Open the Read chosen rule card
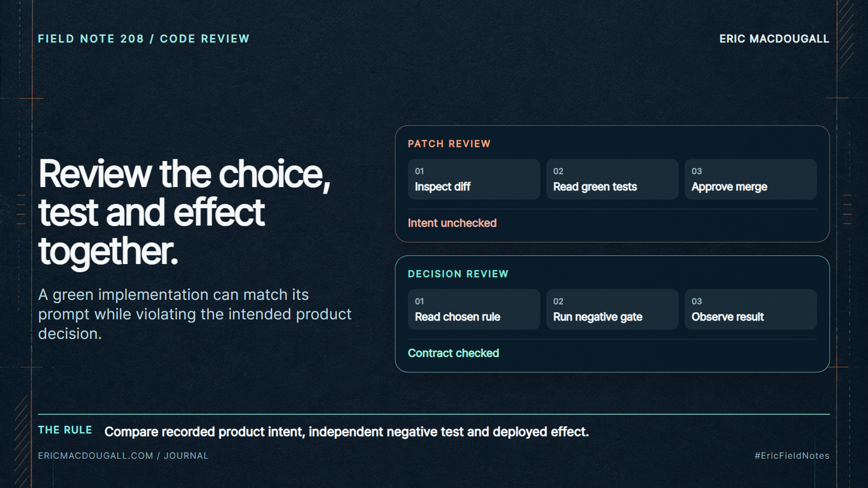 [x=474, y=310]
